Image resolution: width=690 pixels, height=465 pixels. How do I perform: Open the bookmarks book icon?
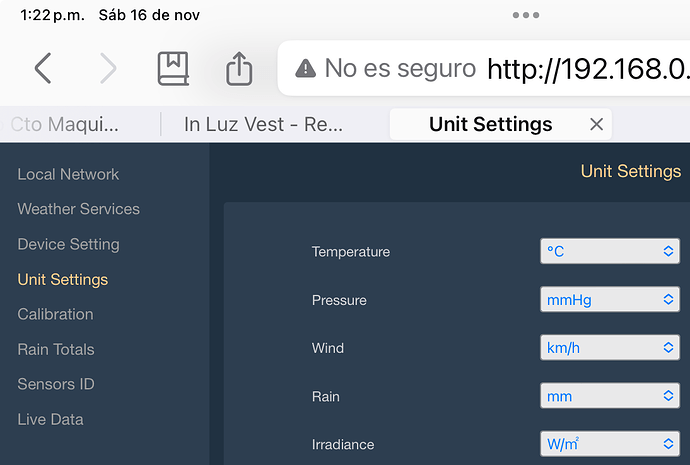tap(173, 68)
